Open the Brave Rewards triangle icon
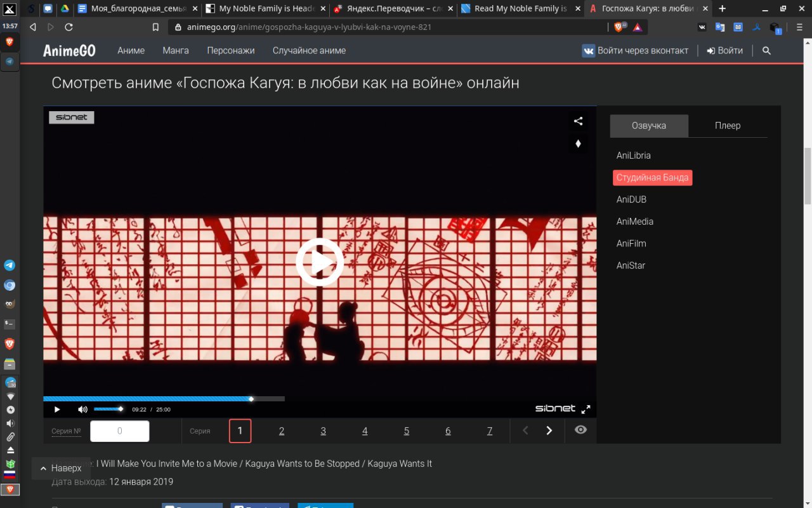Viewport: 812px width, 508px height. (638, 27)
